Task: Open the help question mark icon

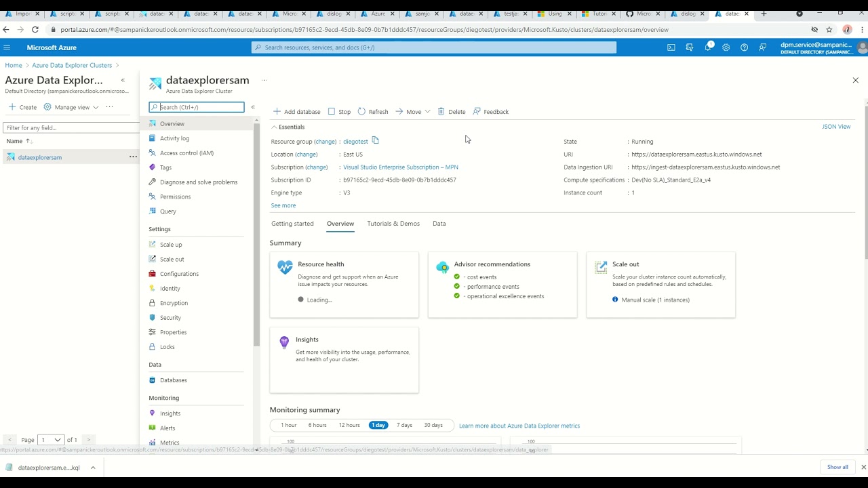Action: tap(745, 47)
